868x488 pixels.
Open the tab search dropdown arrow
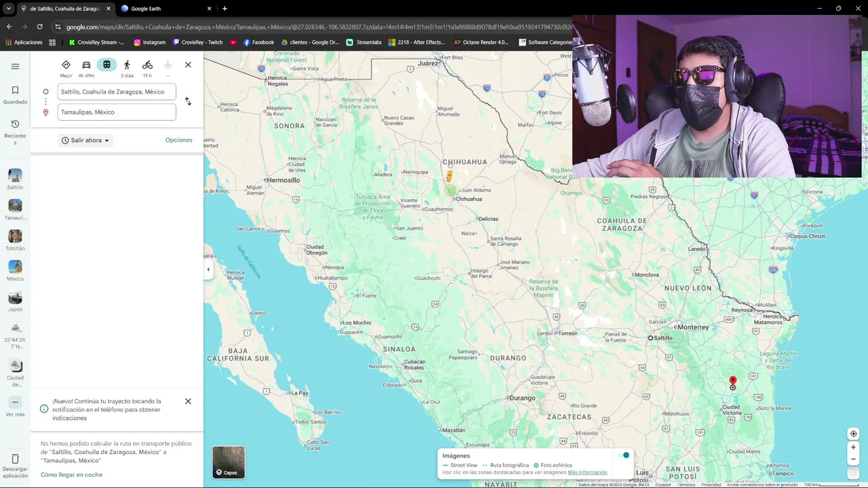(8, 9)
